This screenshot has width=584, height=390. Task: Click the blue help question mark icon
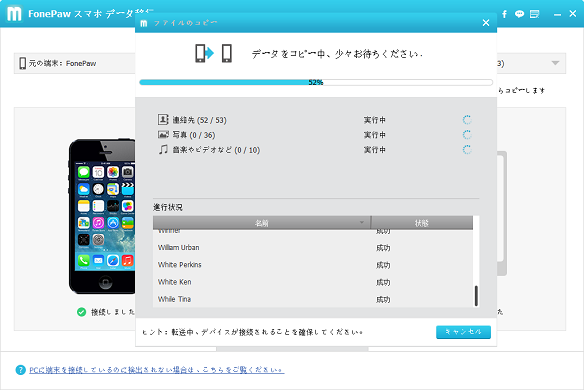click(20, 370)
